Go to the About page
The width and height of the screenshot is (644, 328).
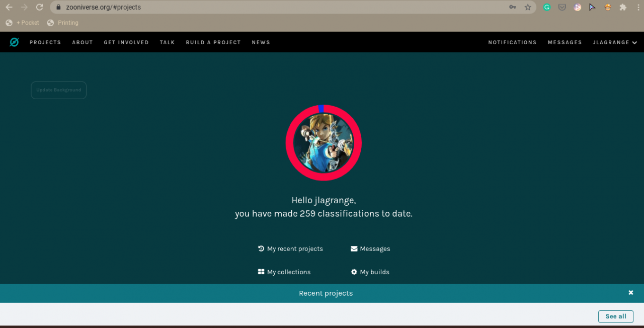point(83,42)
